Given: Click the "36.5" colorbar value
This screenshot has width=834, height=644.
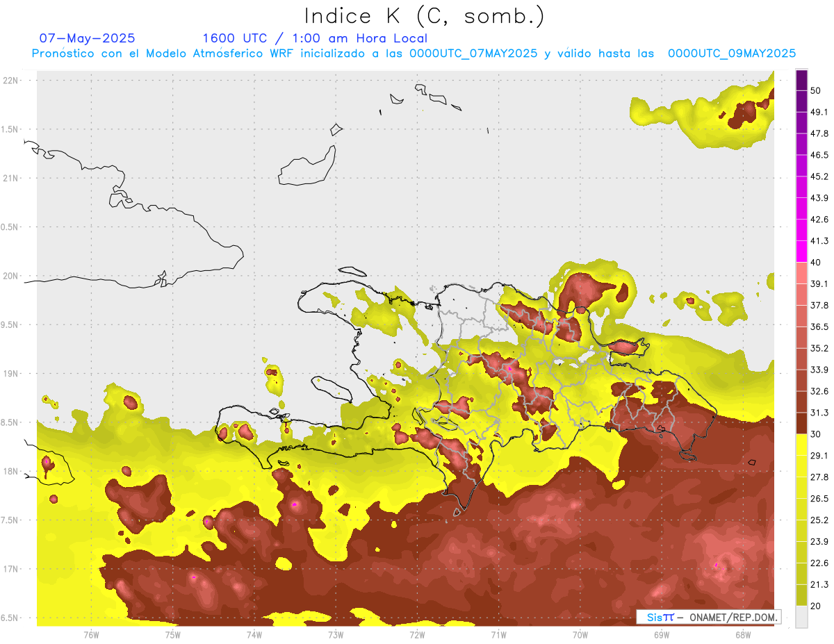Looking at the screenshot, I should pos(819,327).
